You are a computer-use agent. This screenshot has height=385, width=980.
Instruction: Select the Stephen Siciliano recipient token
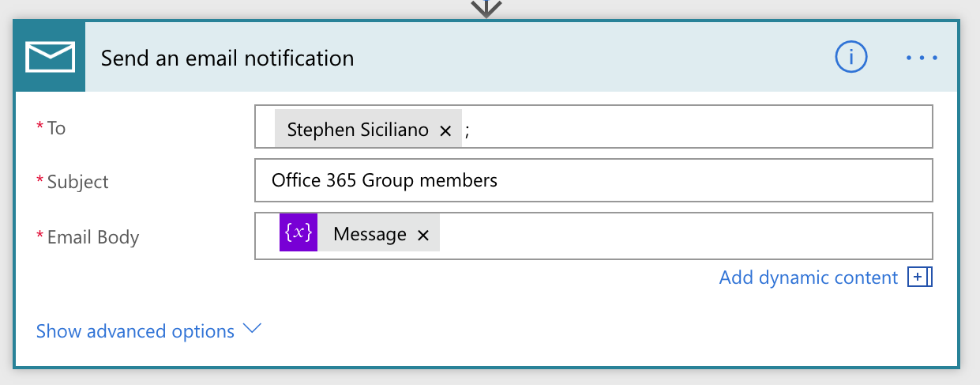[x=358, y=130]
